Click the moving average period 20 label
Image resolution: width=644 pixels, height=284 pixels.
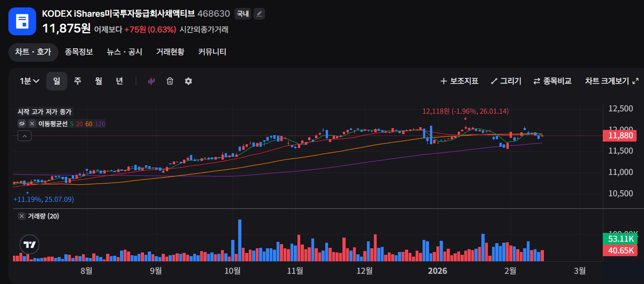[79, 123]
